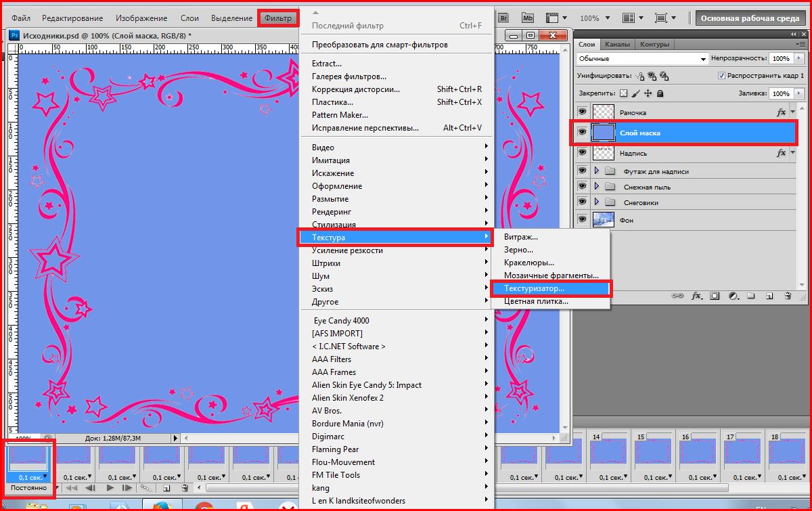The height and width of the screenshot is (511, 812).
Task: Hide the Снеговики group
Action: pyautogui.click(x=582, y=202)
